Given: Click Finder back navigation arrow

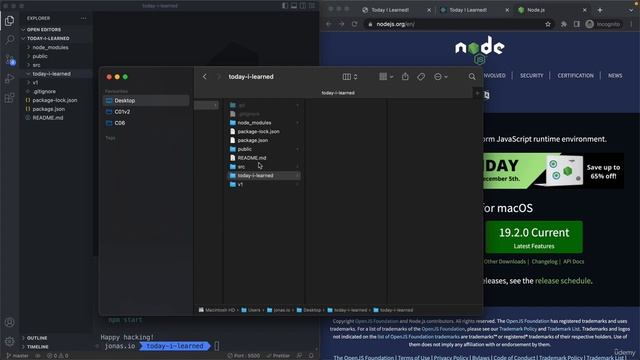Looking at the screenshot, I should 204,77.
